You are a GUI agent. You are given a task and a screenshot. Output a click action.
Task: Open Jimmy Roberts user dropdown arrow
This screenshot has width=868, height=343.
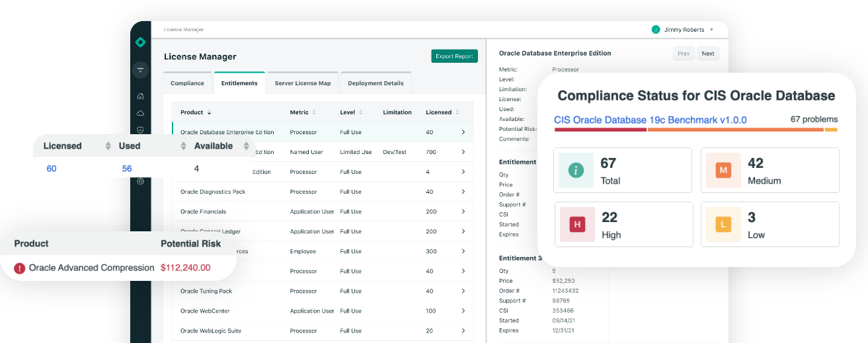[711, 30]
